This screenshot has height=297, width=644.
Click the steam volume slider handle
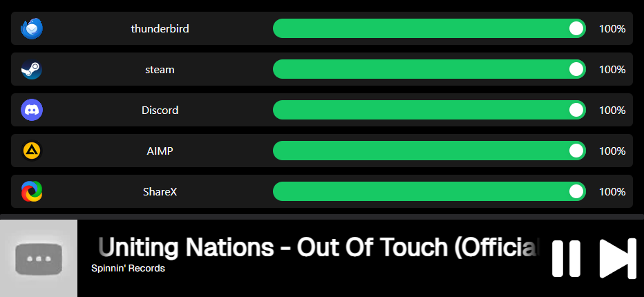pyautogui.click(x=576, y=69)
